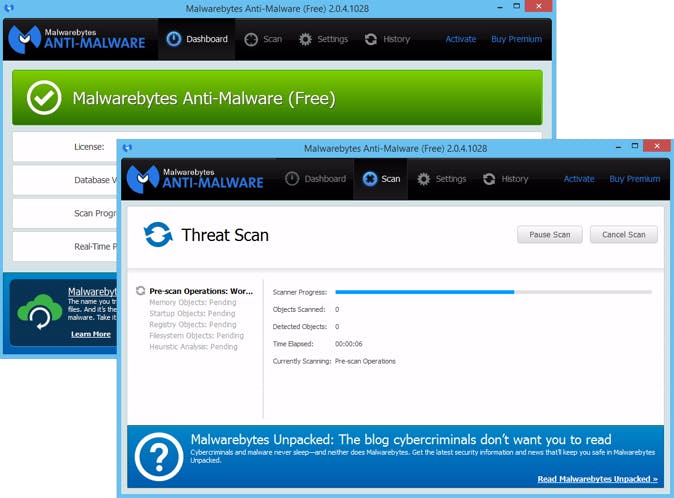674x498 pixels.
Task: Click Settings gear icon in the front window
Action: pyautogui.click(x=423, y=179)
